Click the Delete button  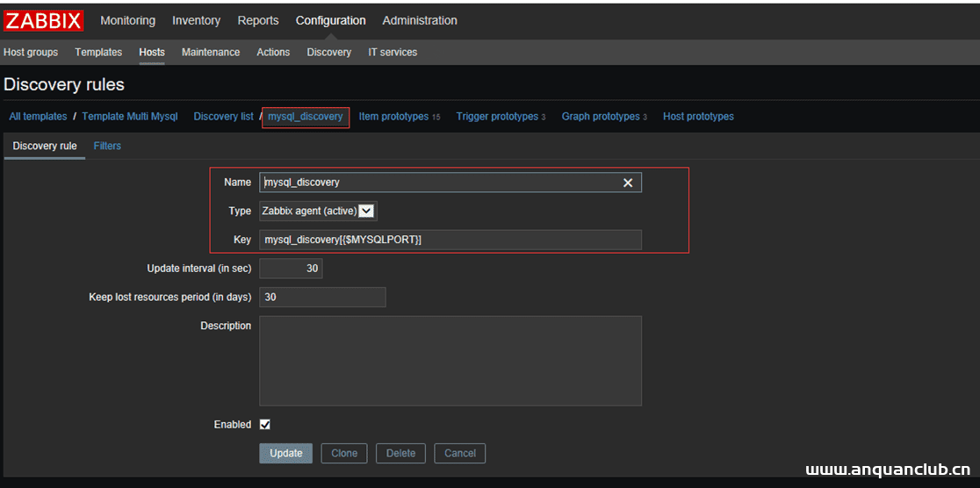400,453
